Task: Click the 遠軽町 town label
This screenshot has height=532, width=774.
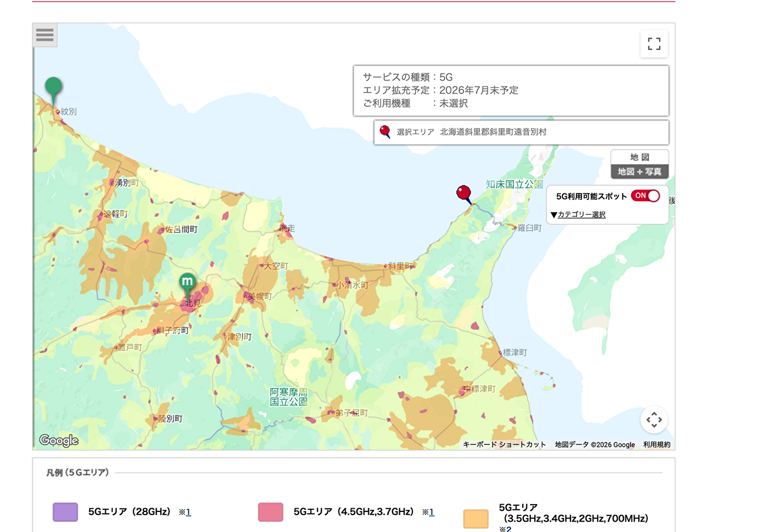Action: coord(116,214)
